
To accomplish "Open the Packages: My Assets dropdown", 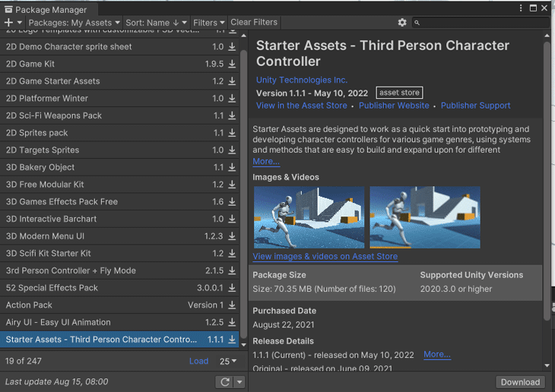I will (74, 23).
